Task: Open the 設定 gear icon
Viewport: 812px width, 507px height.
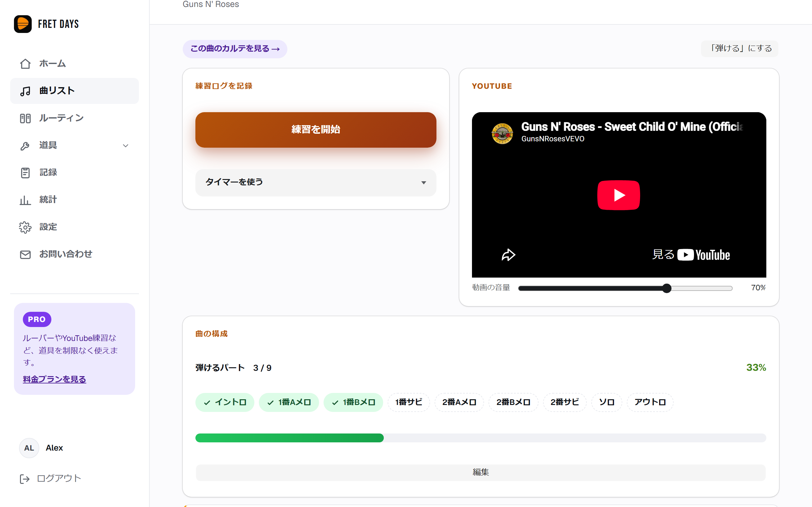Action: [x=25, y=227]
